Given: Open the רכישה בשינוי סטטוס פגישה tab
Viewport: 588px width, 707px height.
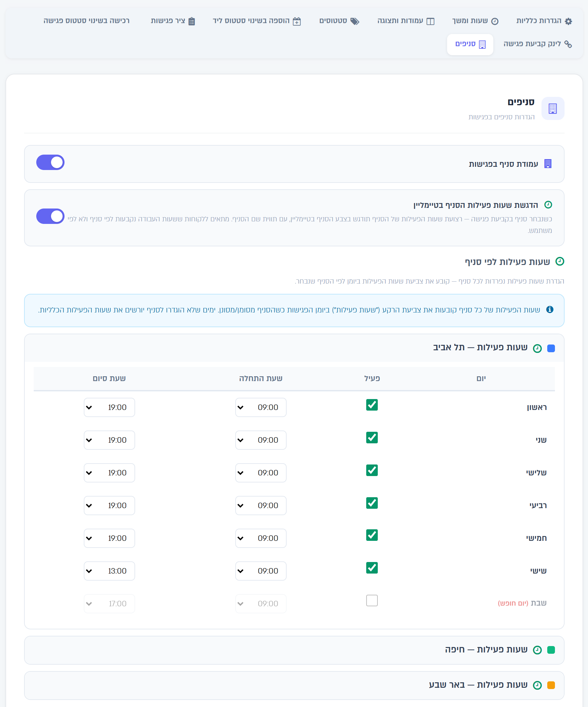Looking at the screenshot, I should 87,21.
